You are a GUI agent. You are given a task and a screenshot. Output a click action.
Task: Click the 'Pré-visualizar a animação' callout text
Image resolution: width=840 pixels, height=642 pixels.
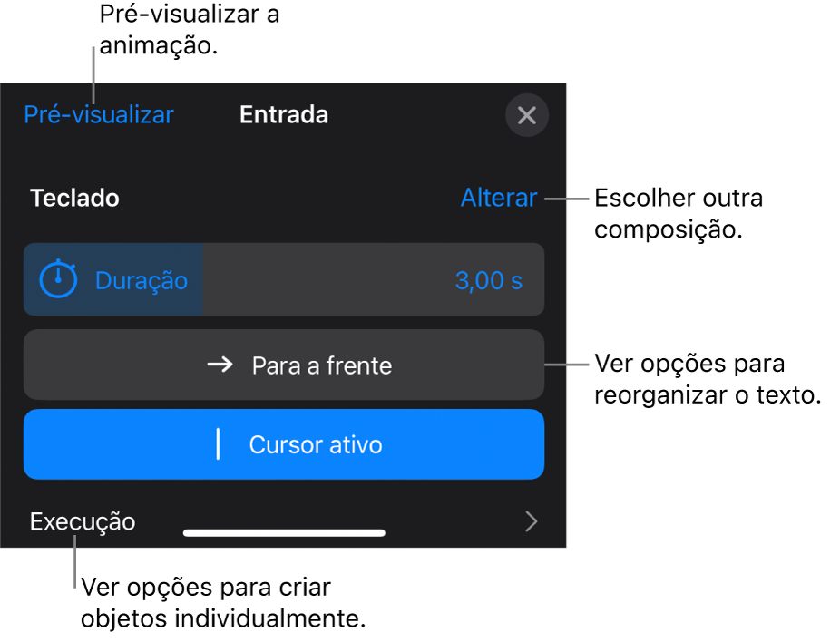(x=190, y=30)
